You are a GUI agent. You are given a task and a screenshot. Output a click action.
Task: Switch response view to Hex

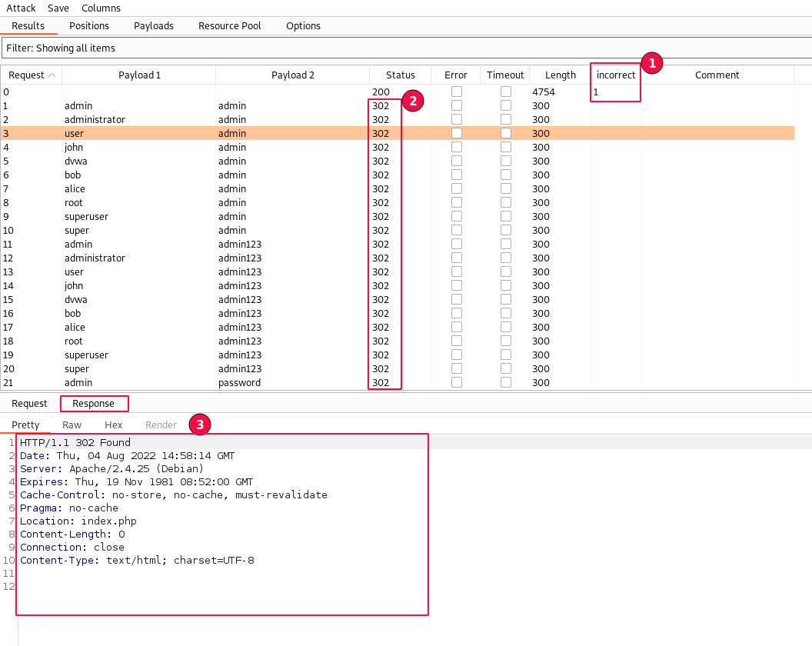113,425
